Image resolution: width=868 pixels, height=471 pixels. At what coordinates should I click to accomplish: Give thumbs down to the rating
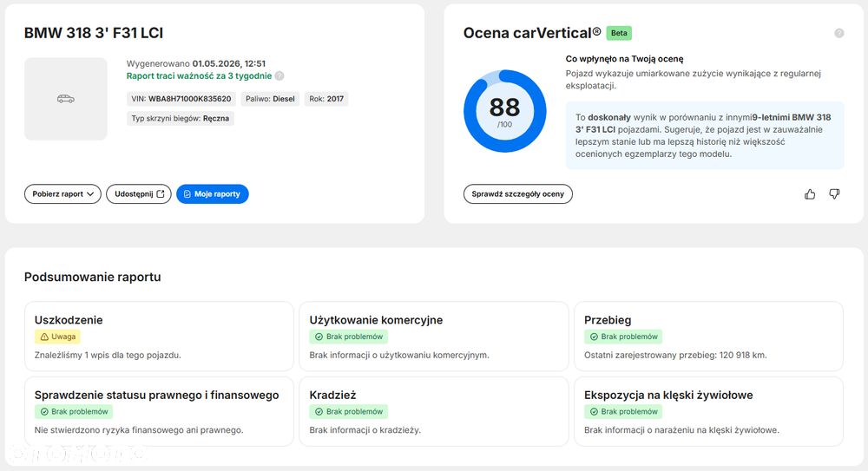[x=834, y=194]
